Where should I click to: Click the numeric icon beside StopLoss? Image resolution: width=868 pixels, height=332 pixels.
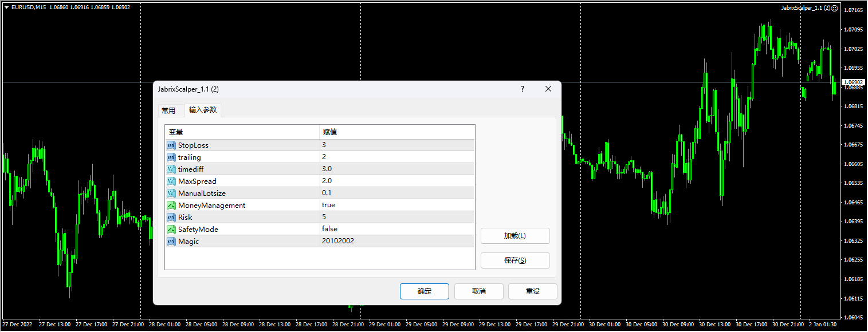[171, 145]
